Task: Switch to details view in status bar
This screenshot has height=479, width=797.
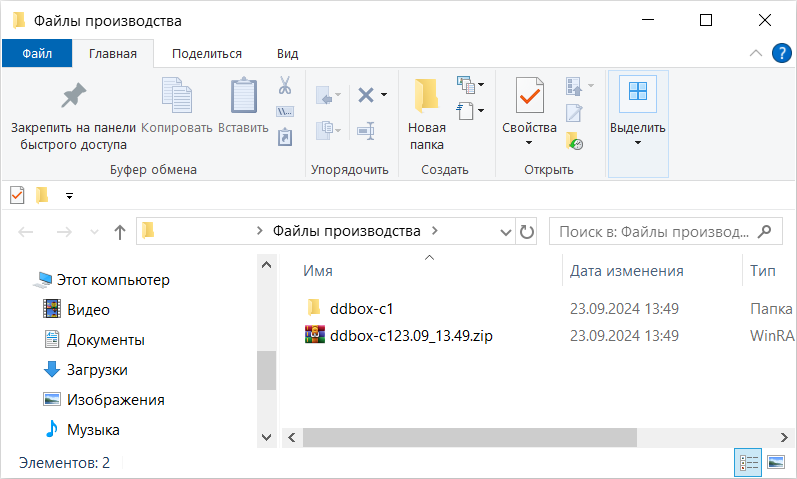Action: coord(749,462)
